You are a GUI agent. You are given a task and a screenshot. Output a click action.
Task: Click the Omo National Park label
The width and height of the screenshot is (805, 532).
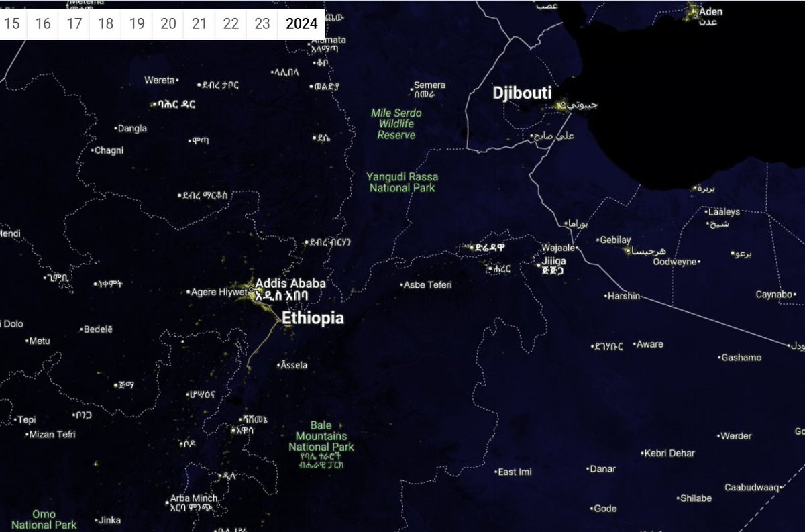[x=44, y=519]
